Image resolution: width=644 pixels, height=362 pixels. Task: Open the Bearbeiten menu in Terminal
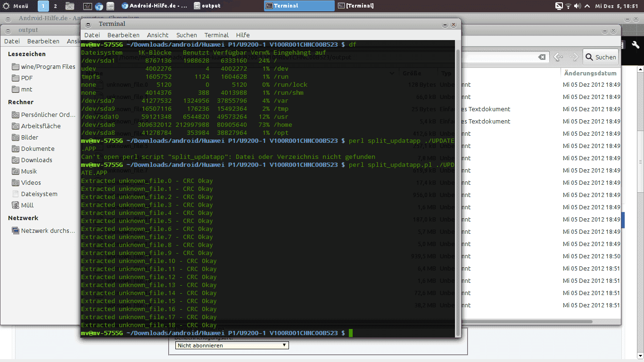tap(124, 35)
